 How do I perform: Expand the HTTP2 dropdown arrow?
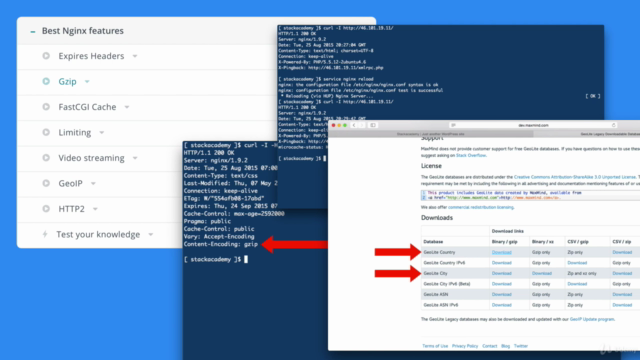[95, 209]
